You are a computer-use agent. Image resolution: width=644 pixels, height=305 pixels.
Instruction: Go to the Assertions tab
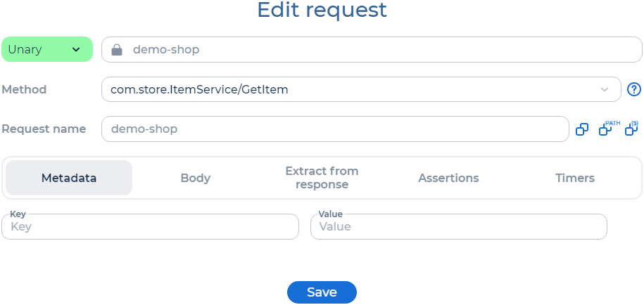coord(448,178)
